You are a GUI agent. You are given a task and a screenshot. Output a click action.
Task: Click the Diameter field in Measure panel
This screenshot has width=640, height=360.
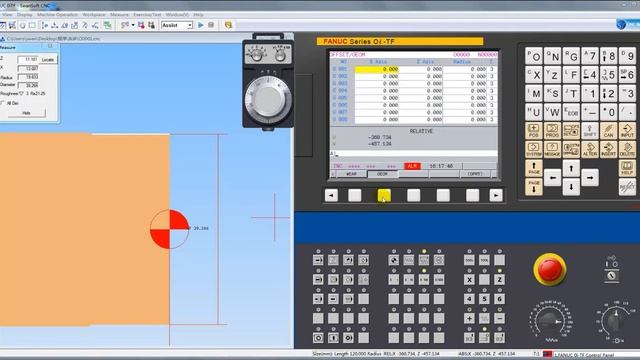(x=28, y=85)
